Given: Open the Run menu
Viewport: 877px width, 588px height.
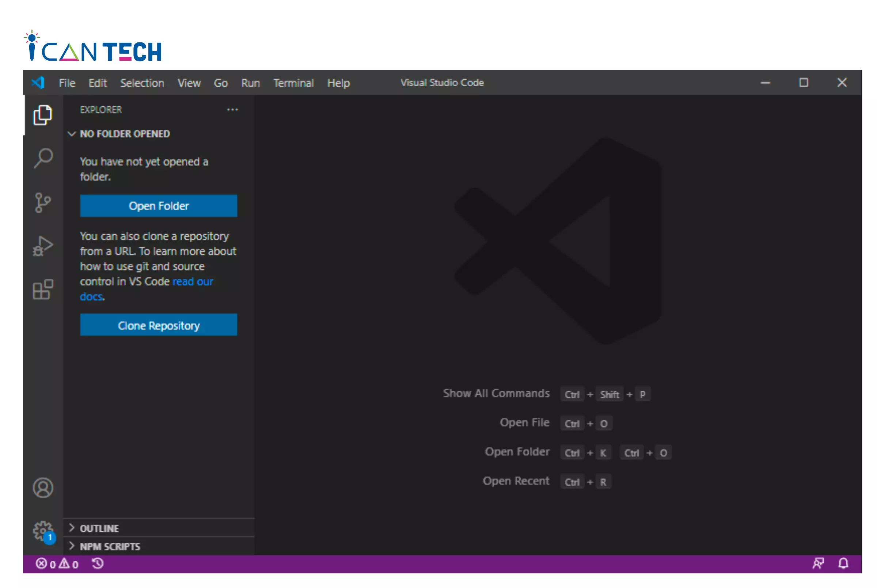Looking at the screenshot, I should click(250, 83).
